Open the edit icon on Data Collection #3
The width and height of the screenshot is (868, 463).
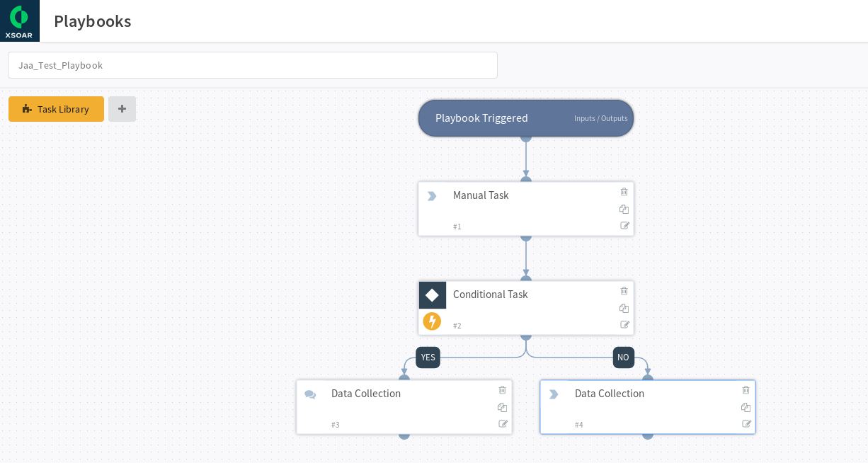point(503,423)
